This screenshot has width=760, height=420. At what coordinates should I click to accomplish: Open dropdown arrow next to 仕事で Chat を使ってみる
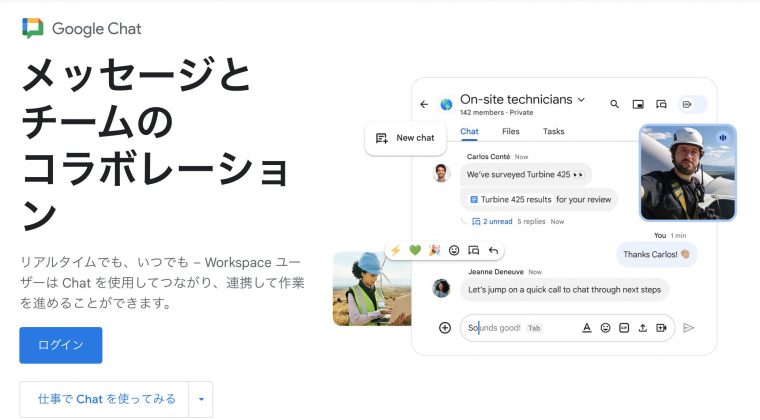(x=201, y=399)
